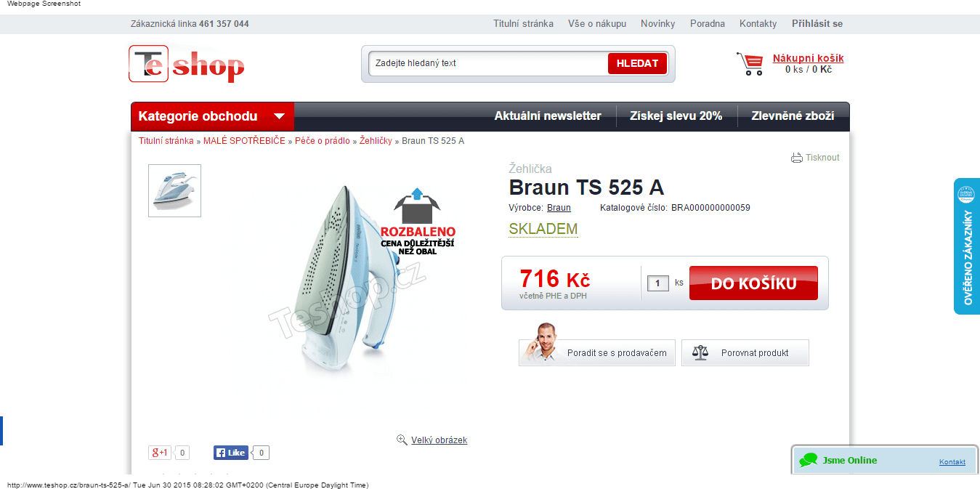Click the Google +1 button
This screenshot has height=489, width=980.
tap(160, 453)
